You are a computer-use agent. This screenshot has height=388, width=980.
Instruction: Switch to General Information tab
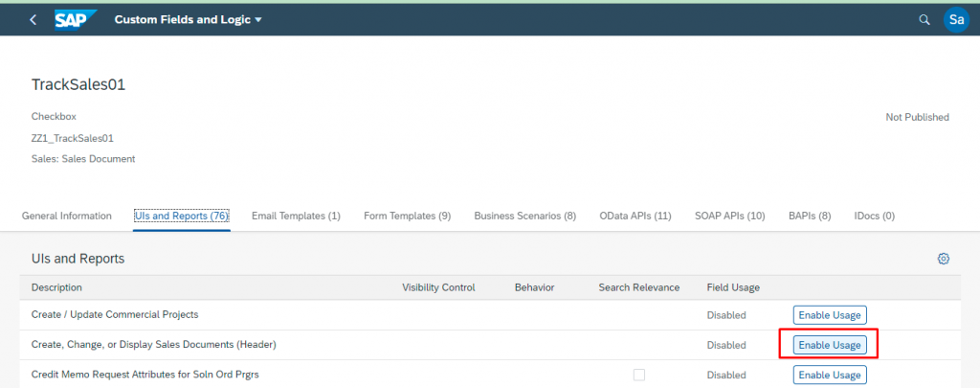[x=67, y=216]
